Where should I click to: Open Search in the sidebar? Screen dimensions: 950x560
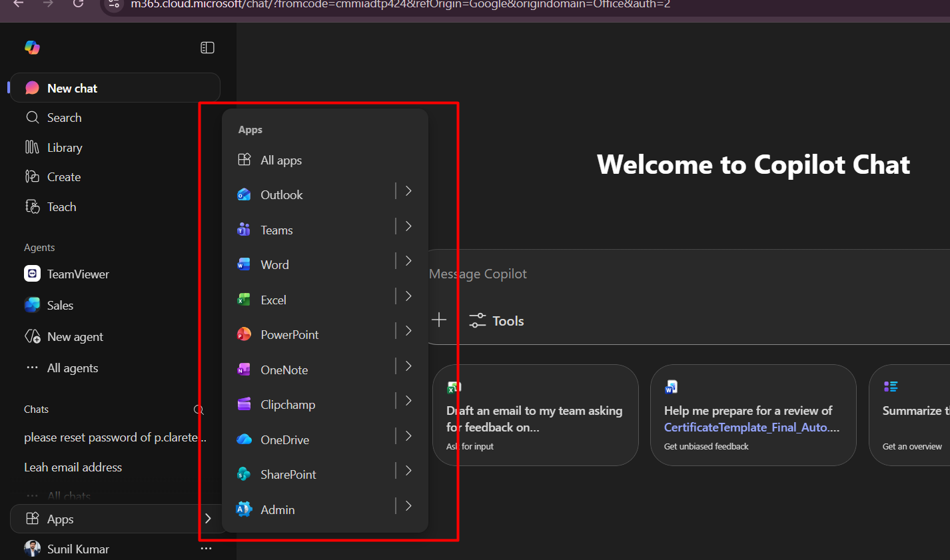pos(64,118)
